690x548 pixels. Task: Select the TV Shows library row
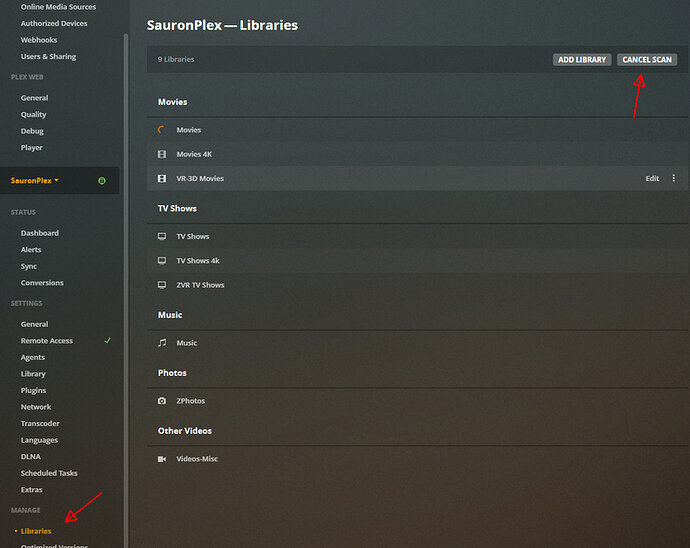(x=417, y=236)
